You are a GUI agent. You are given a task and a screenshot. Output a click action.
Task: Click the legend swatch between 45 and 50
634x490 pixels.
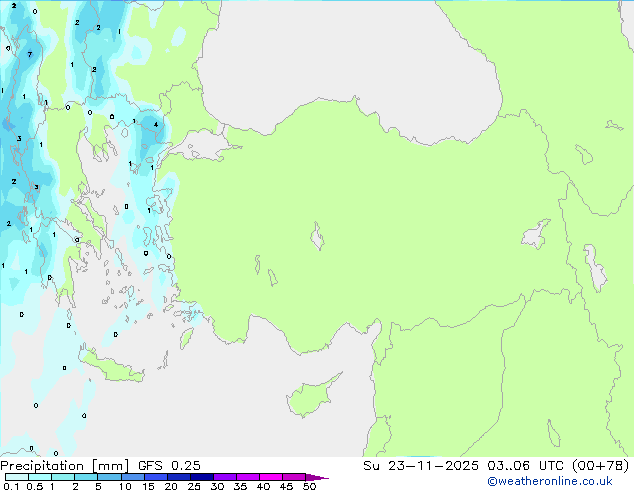click(x=294, y=477)
